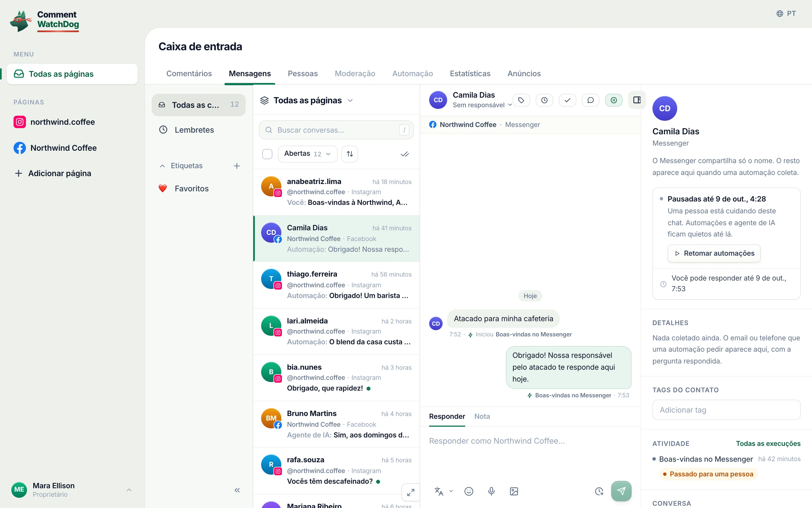Open the Moderação tab
Screen dimensions: 812x508
coord(355,74)
